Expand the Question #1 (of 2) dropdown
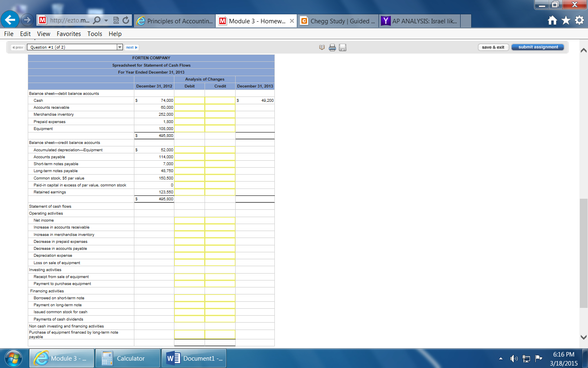Image resolution: width=588 pixels, height=368 pixels. 120,47
